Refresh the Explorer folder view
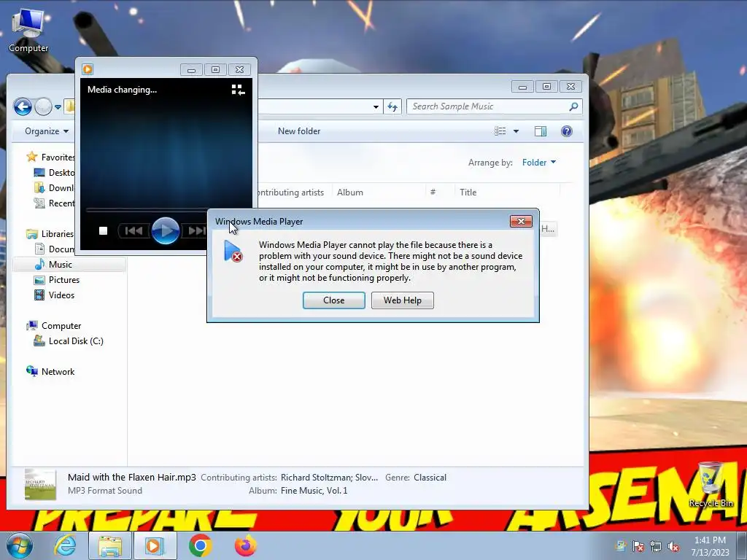 [x=392, y=106]
